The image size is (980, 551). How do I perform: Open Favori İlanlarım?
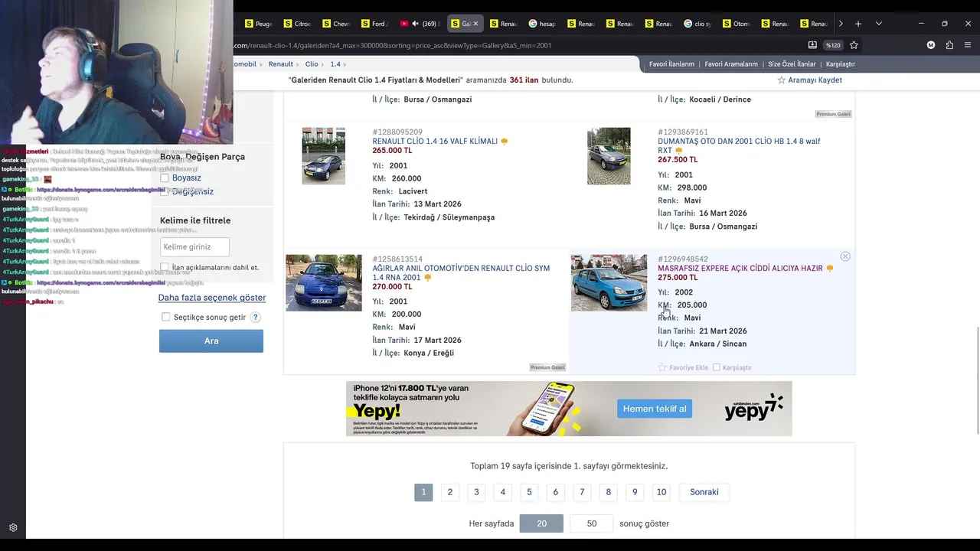pyautogui.click(x=671, y=64)
